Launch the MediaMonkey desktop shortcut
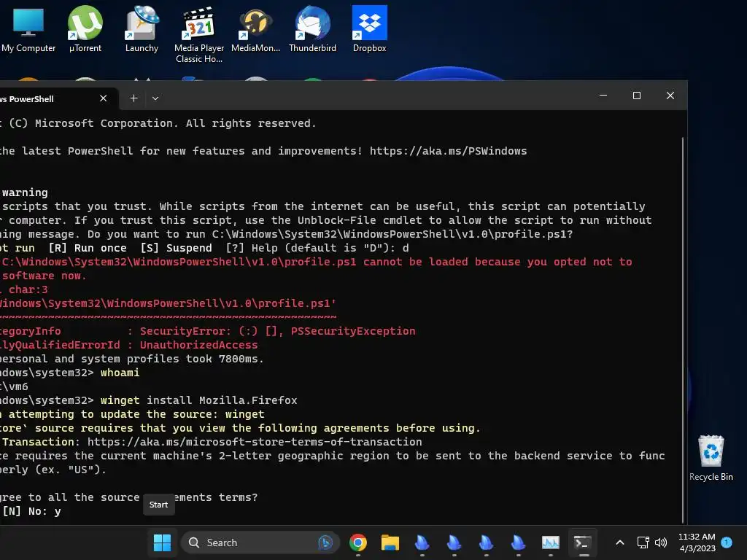747x560 pixels. point(255,29)
